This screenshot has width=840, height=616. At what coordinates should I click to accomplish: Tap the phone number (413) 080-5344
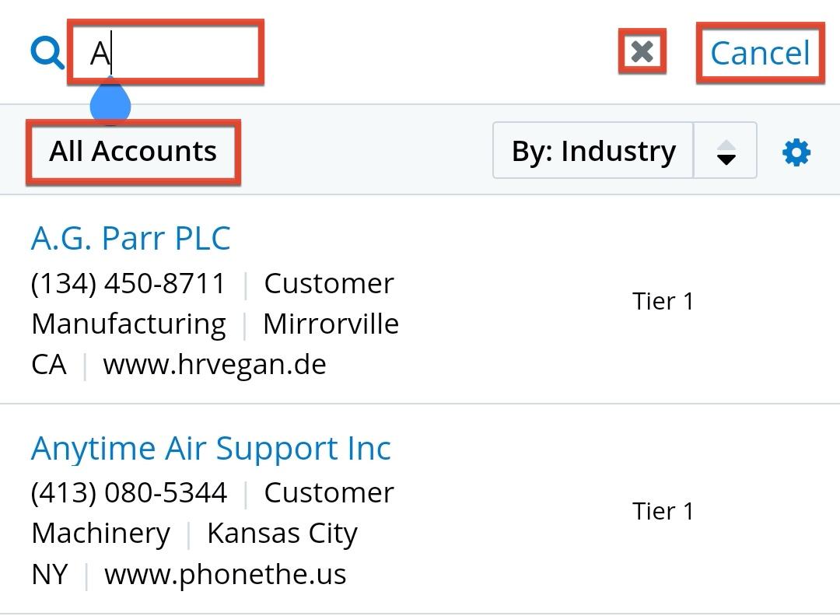[x=129, y=493]
